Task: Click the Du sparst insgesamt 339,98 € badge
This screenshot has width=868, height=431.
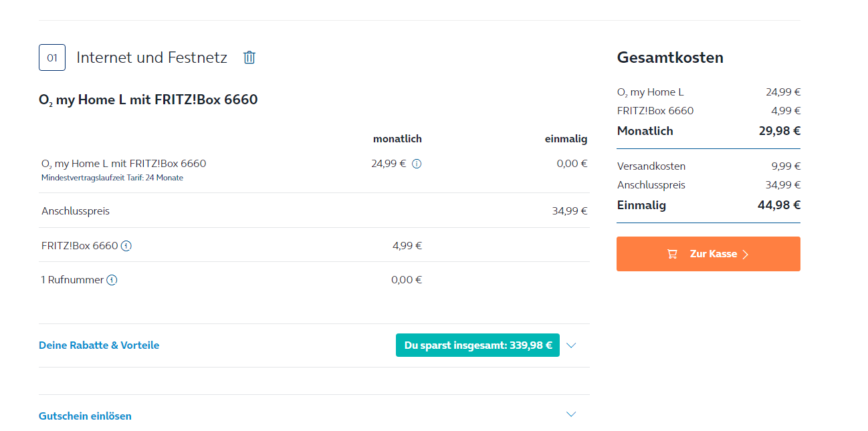Action: point(477,345)
